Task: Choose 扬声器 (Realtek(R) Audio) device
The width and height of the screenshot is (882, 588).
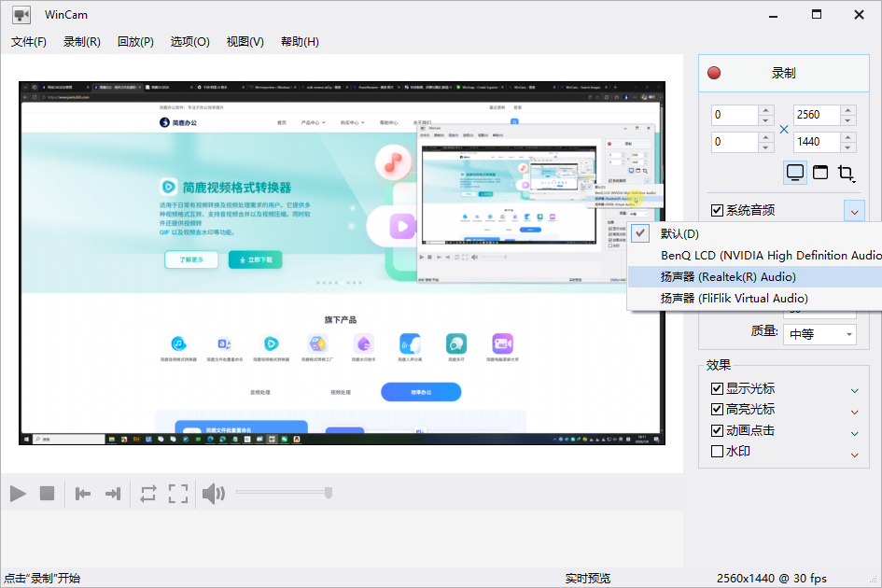Action: coord(755,277)
